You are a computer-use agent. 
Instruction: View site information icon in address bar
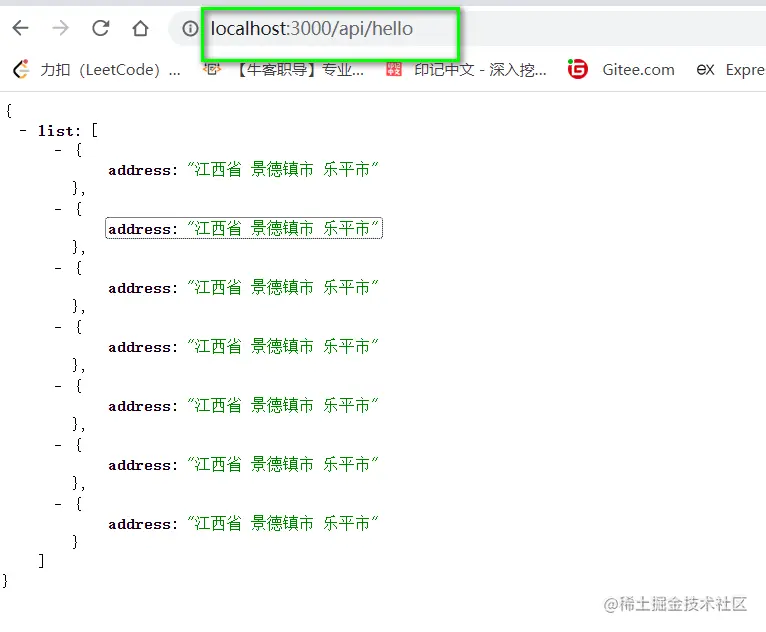(x=190, y=29)
